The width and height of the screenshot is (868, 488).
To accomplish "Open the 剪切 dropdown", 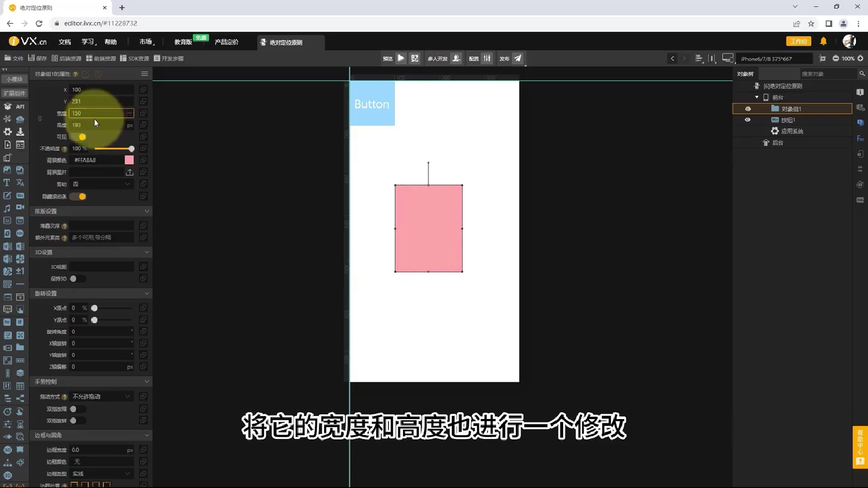I will [x=101, y=184].
